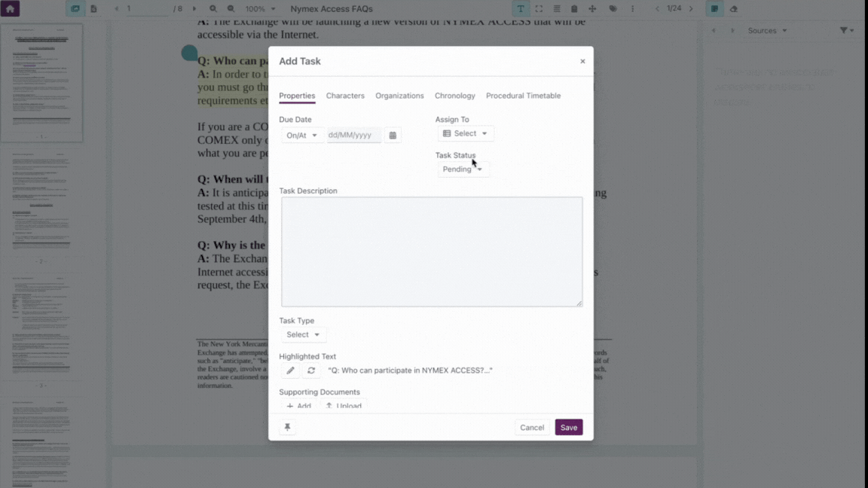This screenshot has height=488, width=868.
Task: Switch to the Characters tab
Action: coord(345,96)
